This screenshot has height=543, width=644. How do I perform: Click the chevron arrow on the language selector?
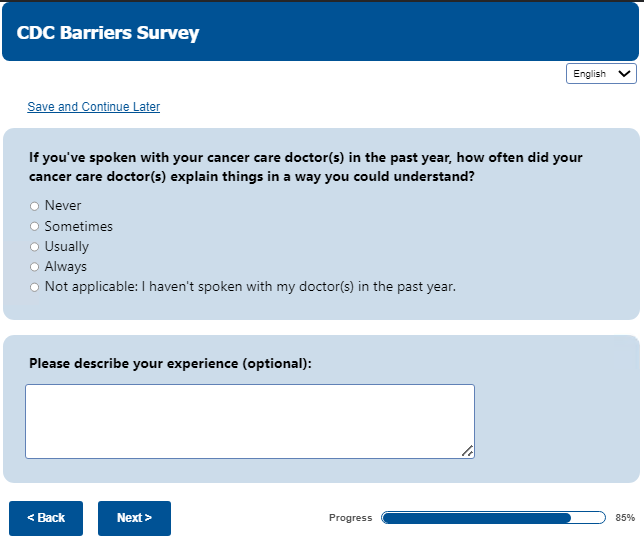626,73
